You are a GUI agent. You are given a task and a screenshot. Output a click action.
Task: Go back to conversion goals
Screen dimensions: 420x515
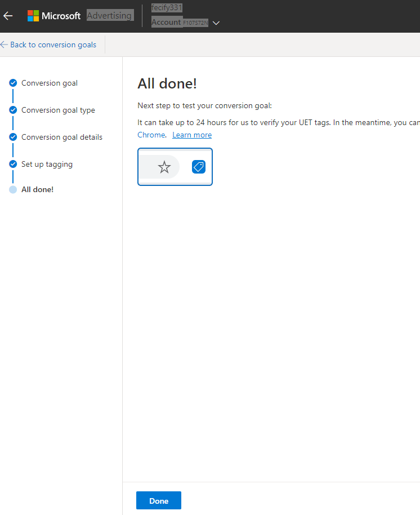click(x=48, y=45)
